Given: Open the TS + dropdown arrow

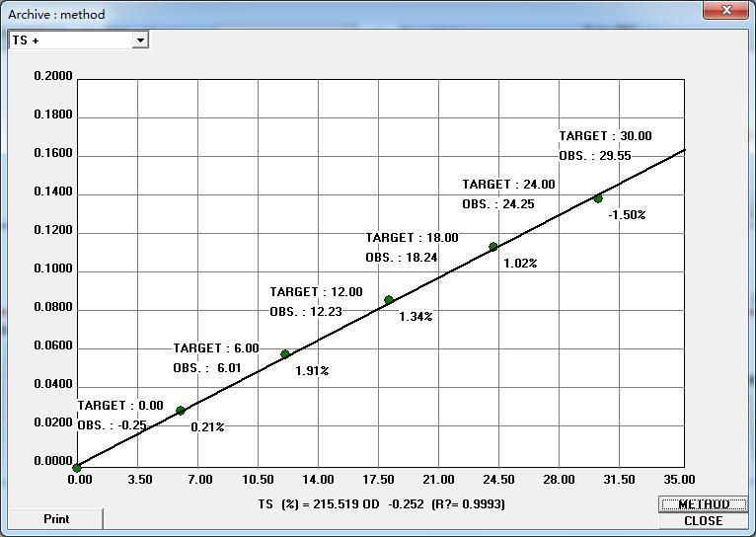Looking at the screenshot, I should (x=140, y=40).
